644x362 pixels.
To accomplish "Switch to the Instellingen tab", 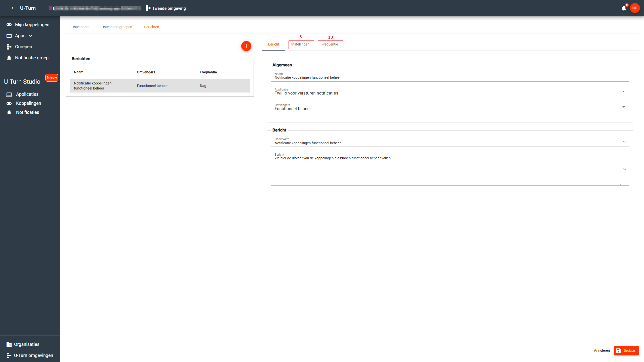I will (300, 44).
